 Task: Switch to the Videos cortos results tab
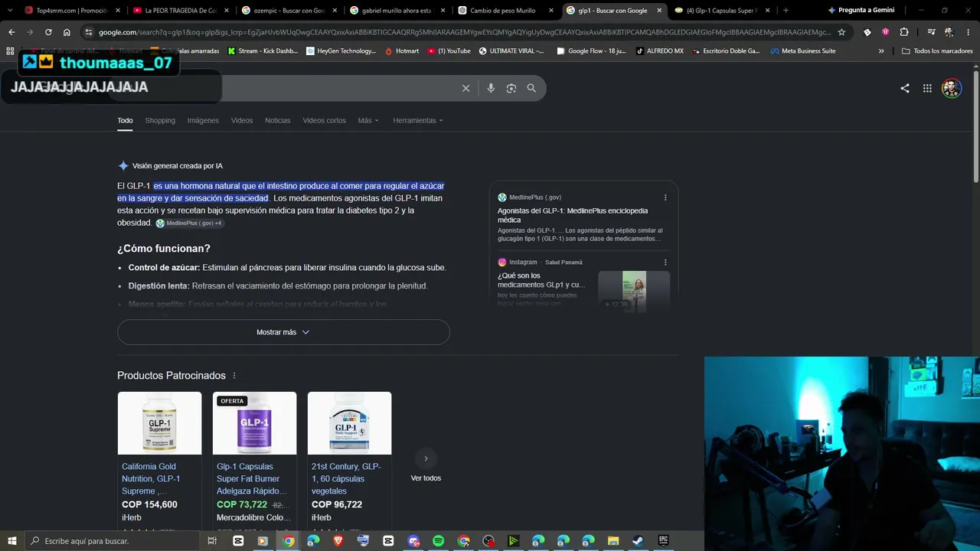[324, 120]
